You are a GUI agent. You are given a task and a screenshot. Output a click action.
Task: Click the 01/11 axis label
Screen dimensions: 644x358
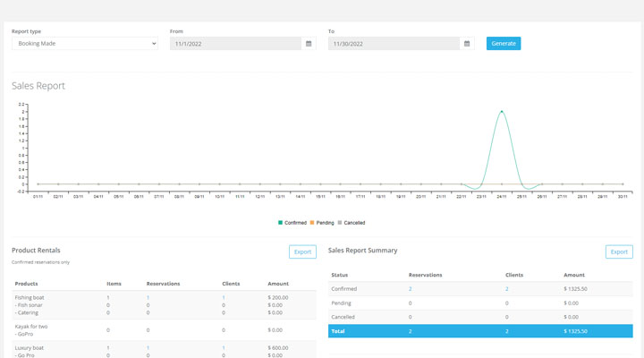tap(38, 197)
